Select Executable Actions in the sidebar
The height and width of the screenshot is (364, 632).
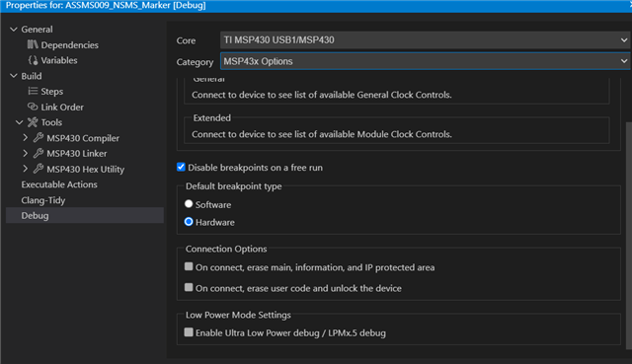pos(59,184)
